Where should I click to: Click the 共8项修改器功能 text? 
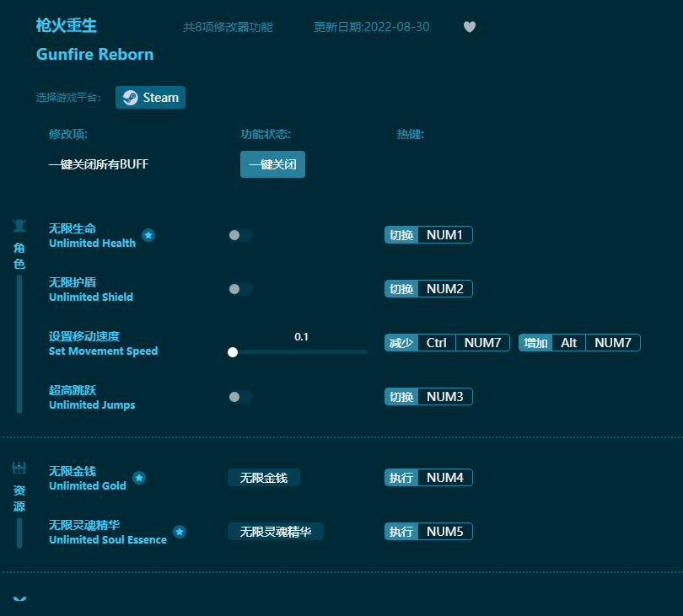[x=228, y=27]
